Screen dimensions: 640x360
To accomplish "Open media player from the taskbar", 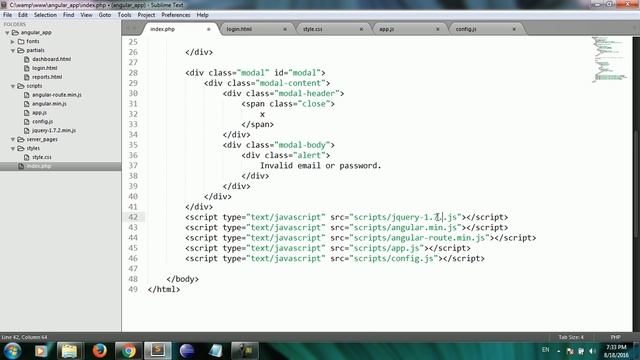I will (x=40, y=351).
